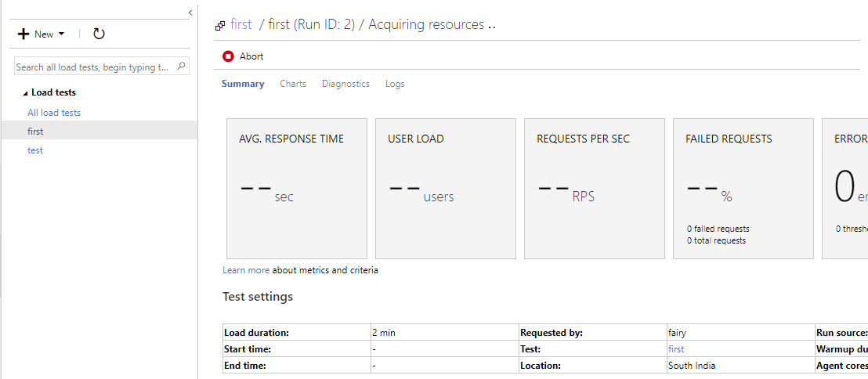Open the Logs tab
The image size is (868, 379).
pyautogui.click(x=396, y=84)
